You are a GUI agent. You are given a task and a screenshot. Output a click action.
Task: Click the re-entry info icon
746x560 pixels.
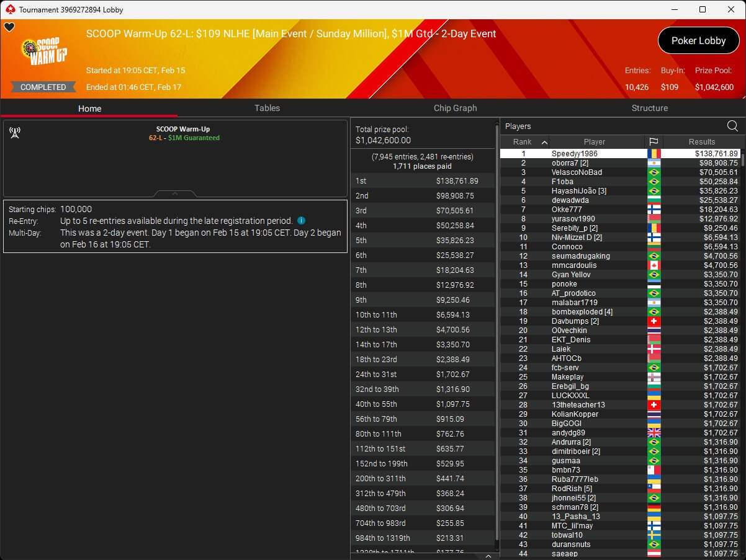click(301, 221)
